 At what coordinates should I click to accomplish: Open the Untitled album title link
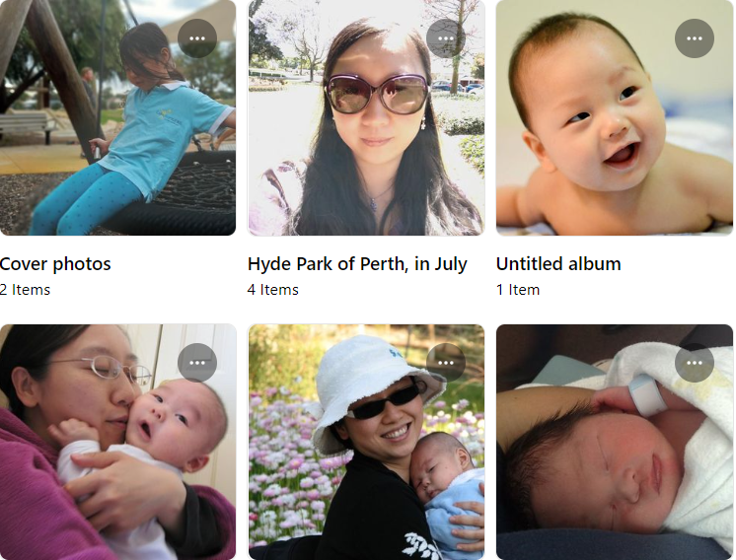click(558, 263)
